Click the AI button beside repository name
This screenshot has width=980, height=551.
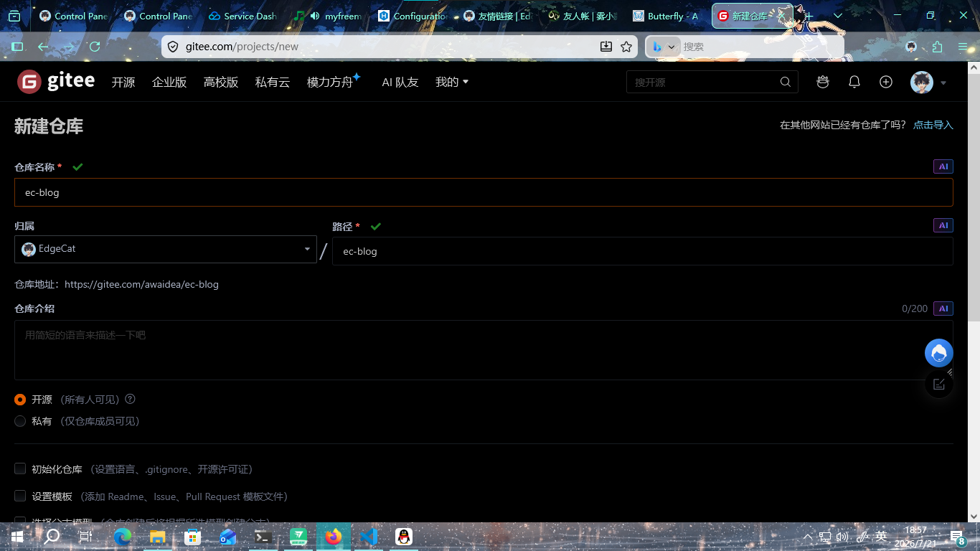tap(943, 166)
